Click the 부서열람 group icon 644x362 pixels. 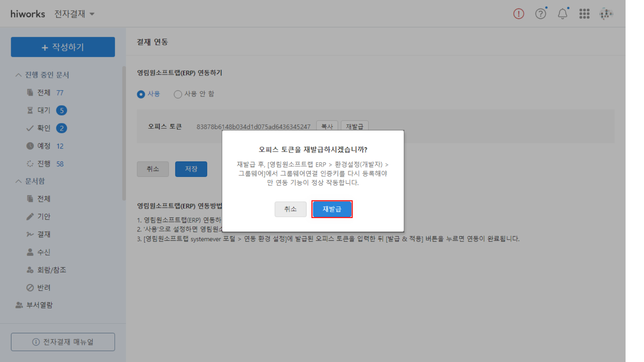click(19, 305)
